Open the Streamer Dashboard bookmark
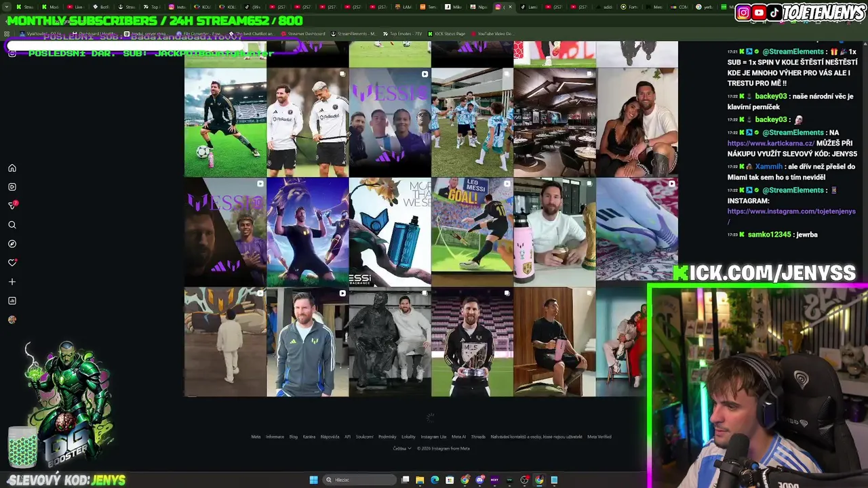Viewport: 868px width, 488px height. pyautogui.click(x=302, y=34)
